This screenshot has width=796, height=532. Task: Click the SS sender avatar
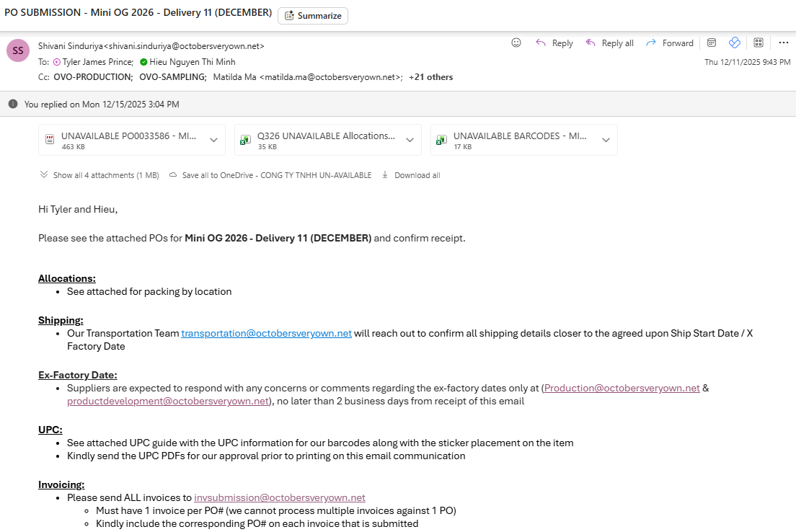(18, 51)
